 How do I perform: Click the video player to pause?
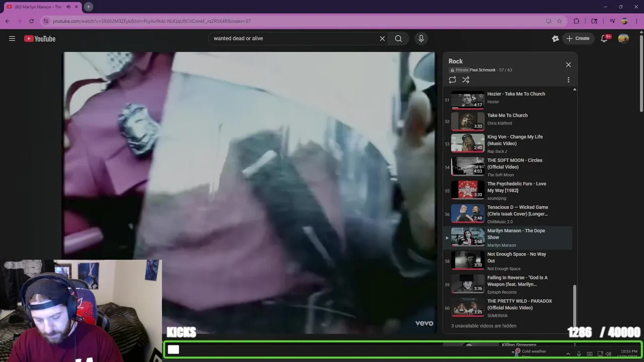[x=250, y=192]
